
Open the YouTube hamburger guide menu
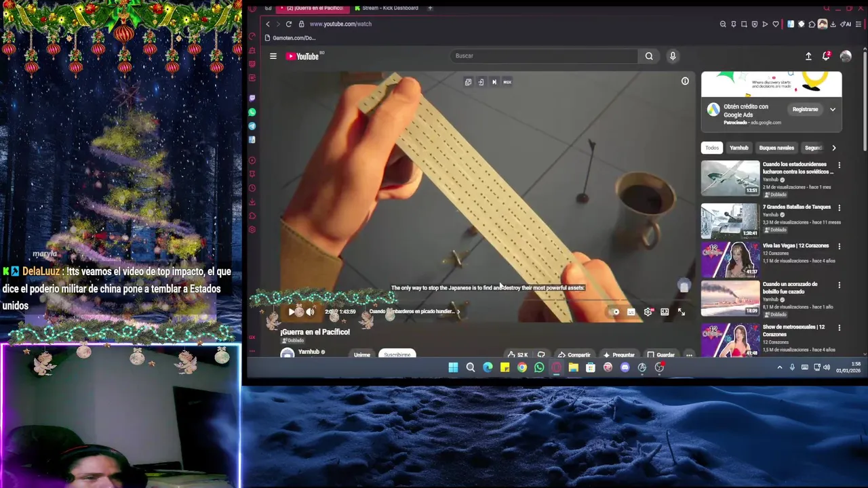click(273, 56)
